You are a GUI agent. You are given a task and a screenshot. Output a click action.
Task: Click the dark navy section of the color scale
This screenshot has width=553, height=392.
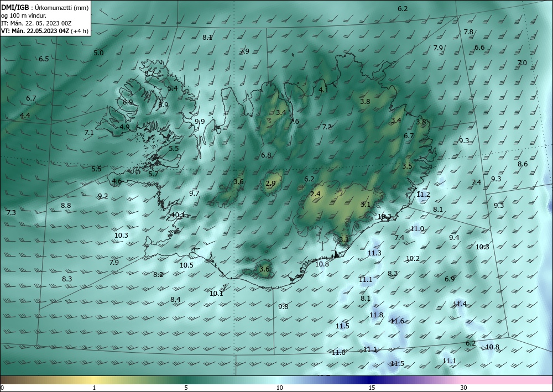371,380
